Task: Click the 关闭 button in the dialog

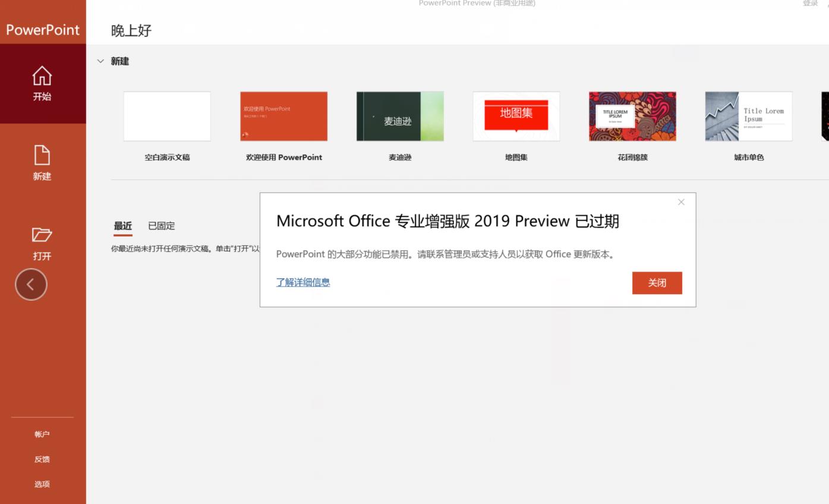Action: (657, 283)
